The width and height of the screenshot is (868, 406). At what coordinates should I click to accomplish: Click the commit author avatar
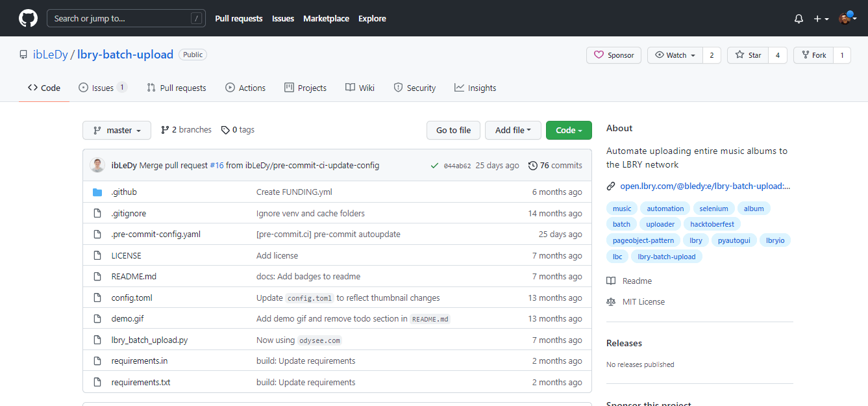pyautogui.click(x=97, y=166)
